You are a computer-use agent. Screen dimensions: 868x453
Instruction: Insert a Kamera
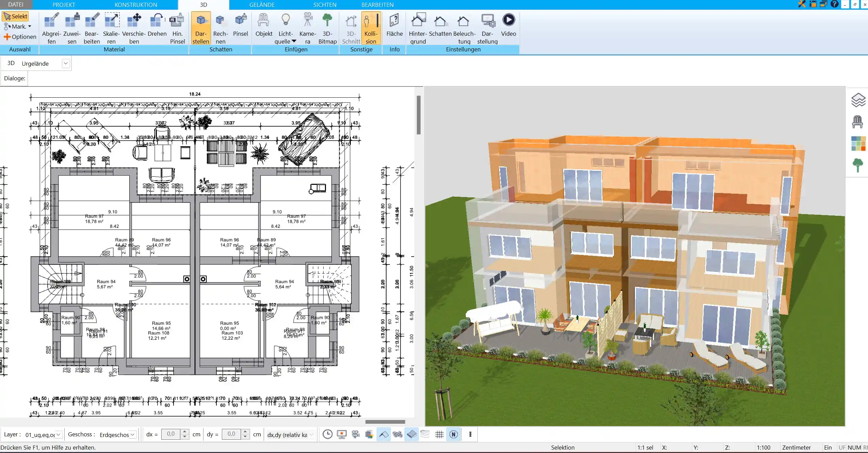(x=308, y=28)
